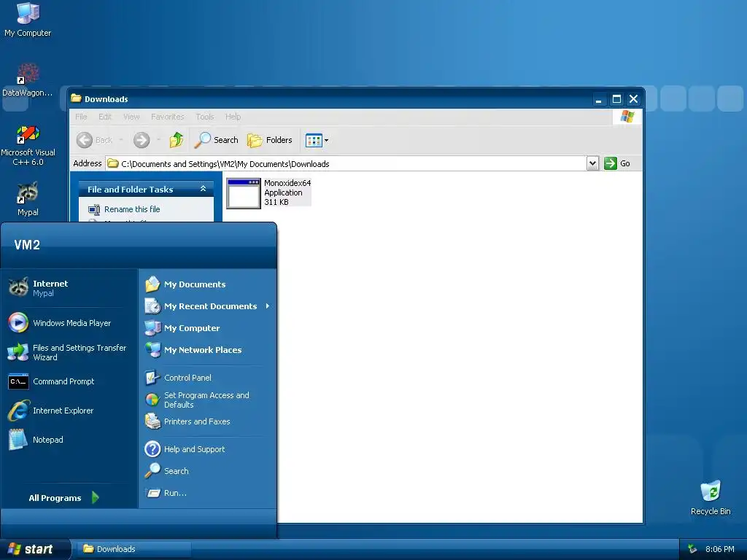
Task: Open My Computer from Start menu
Action: (x=208, y=328)
